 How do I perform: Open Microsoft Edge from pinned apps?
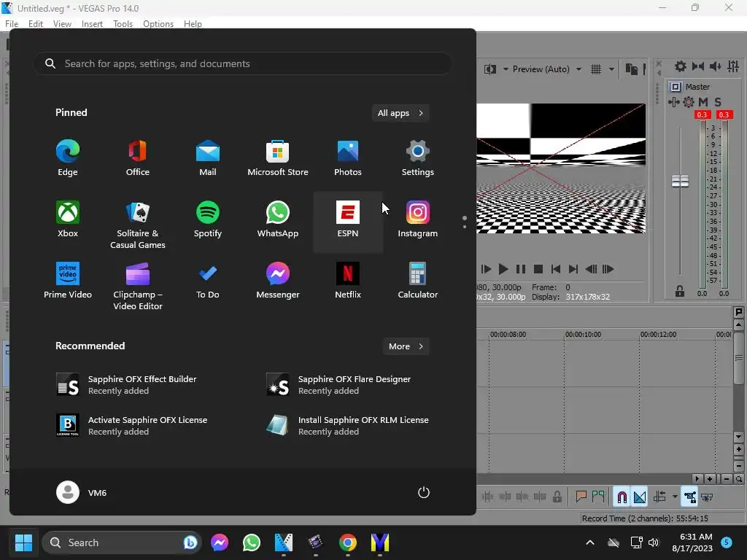point(68,160)
